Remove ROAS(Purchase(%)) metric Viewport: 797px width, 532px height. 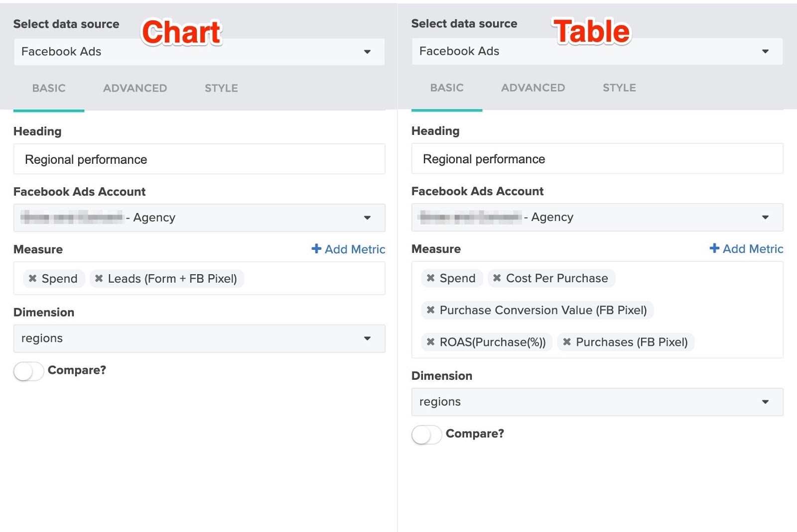(430, 341)
